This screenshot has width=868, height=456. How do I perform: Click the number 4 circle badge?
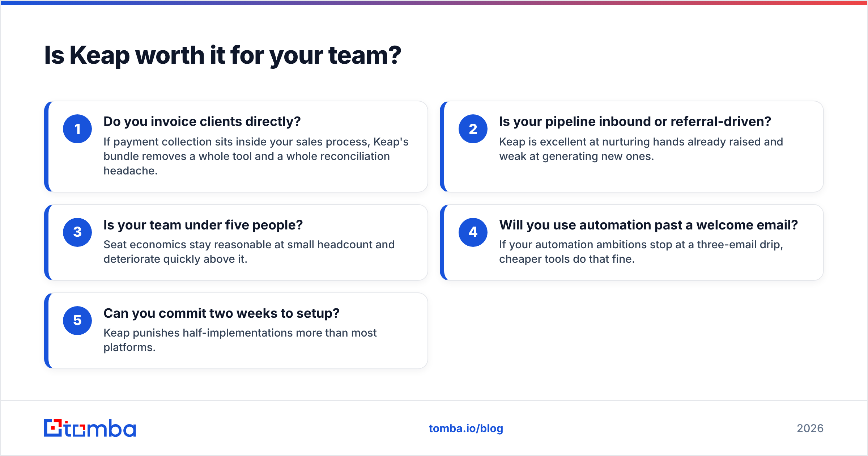tap(473, 232)
